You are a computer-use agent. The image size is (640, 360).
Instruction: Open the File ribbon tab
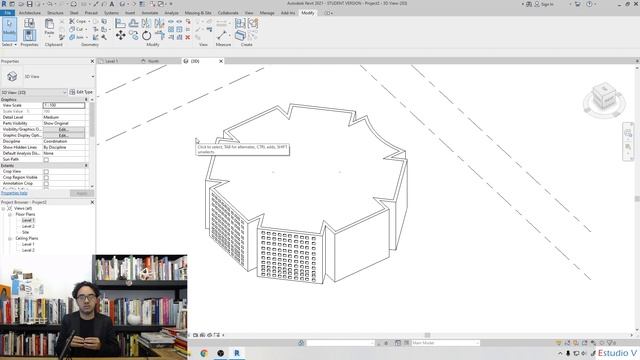pyautogui.click(x=7, y=13)
